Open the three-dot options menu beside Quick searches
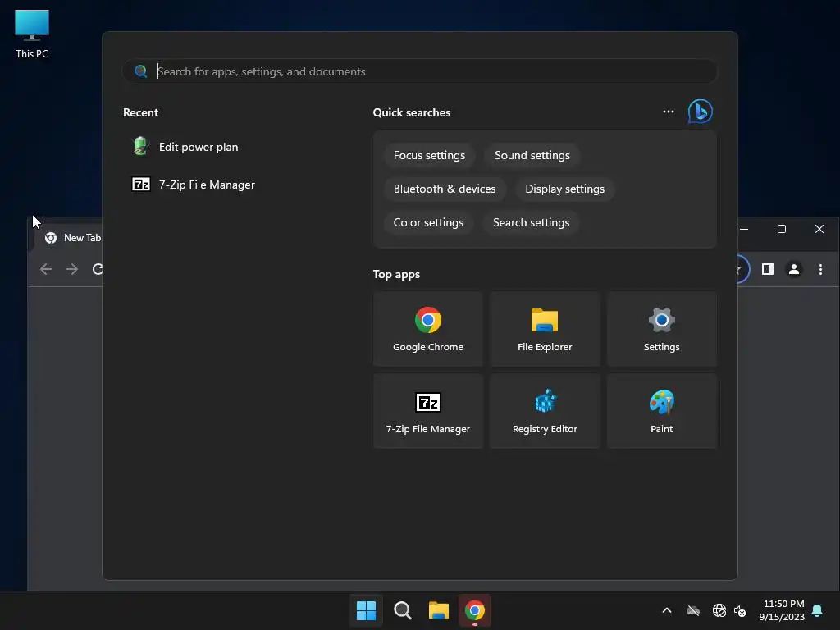840x630 pixels. pyautogui.click(x=668, y=112)
